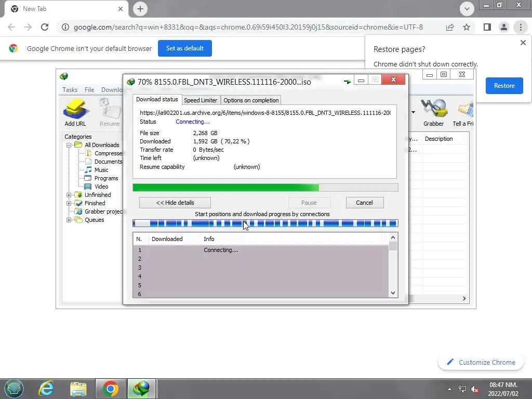532x399 pixels.
Task: Click the Chrome address bar URL
Action: point(248,27)
